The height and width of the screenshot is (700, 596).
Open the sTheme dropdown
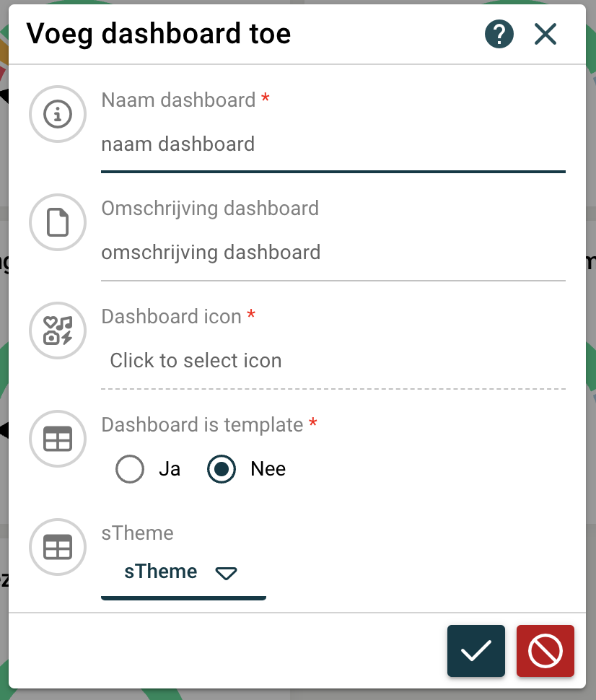pyautogui.click(x=161, y=572)
